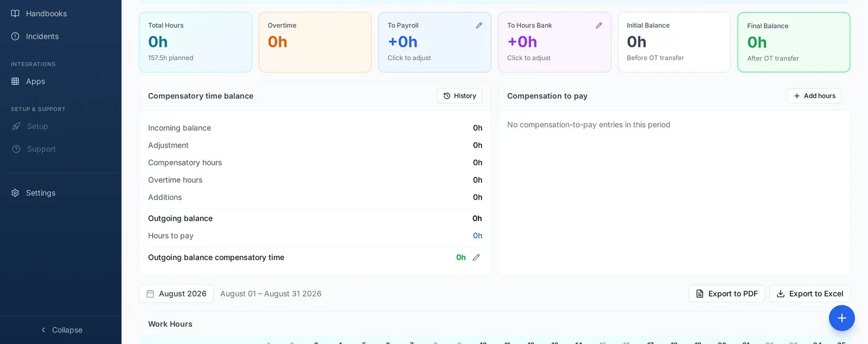The height and width of the screenshot is (344, 868).
Task: Click the Apps grid icon
Action: pyautogui.click(x=15, y=81)
